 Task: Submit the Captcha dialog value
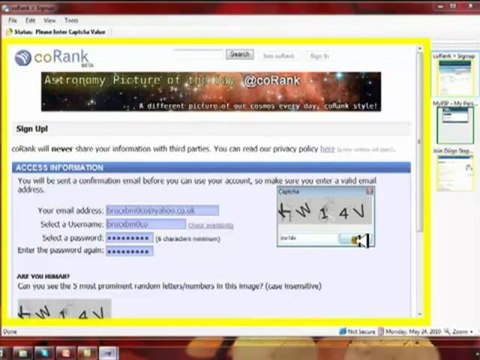coord(355,239)
